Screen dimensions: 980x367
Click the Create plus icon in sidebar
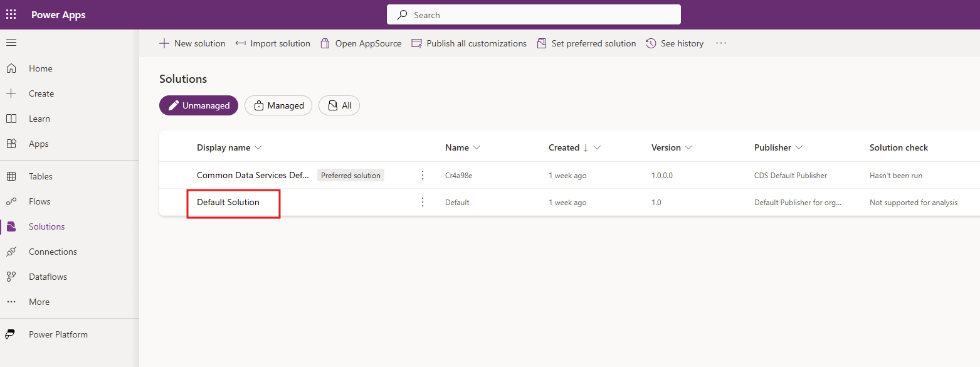(x=11, y=93)
